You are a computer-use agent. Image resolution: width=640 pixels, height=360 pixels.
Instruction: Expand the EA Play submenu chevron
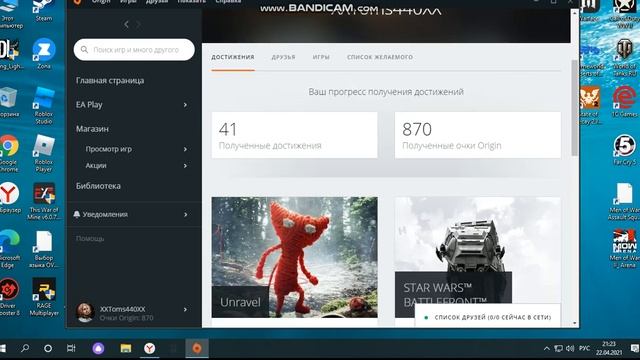[x=185, y=105]
